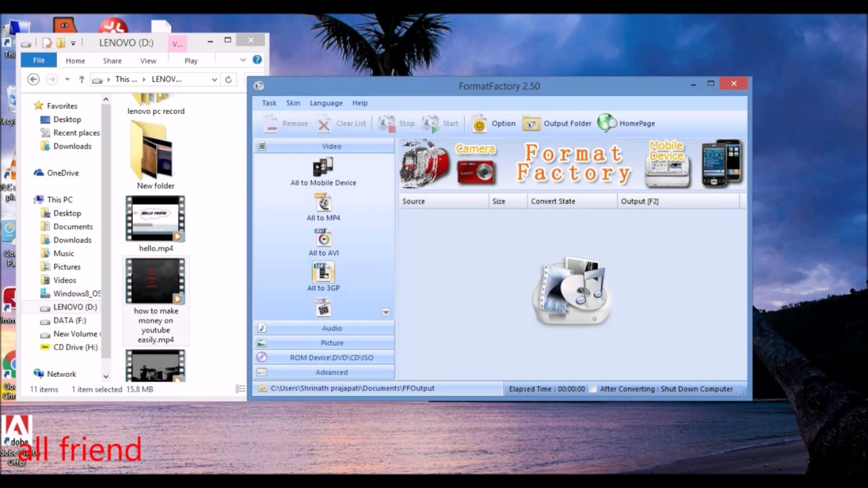Expand the Picture category panel
The width and height of the screenshot is (868, 488).
pos(324,343)
